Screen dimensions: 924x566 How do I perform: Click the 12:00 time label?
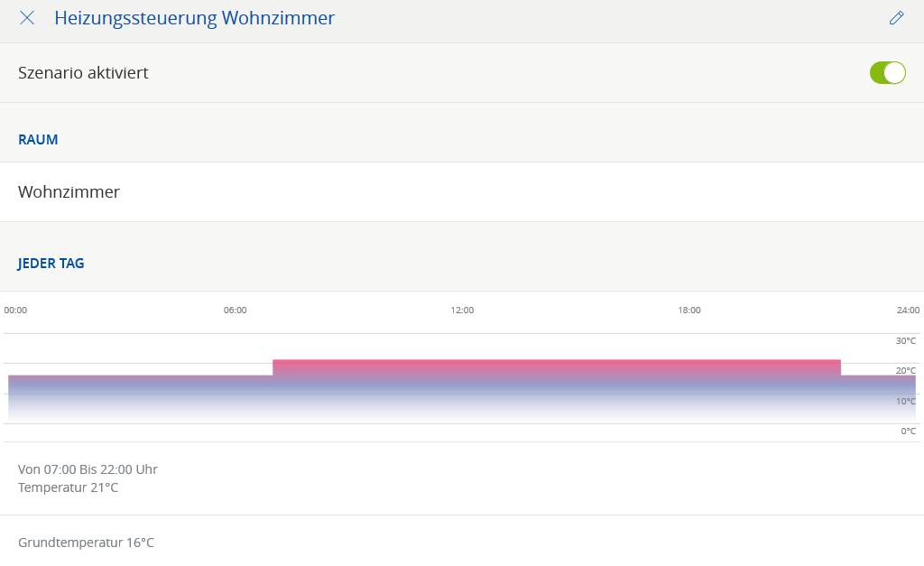coord(462,310)
